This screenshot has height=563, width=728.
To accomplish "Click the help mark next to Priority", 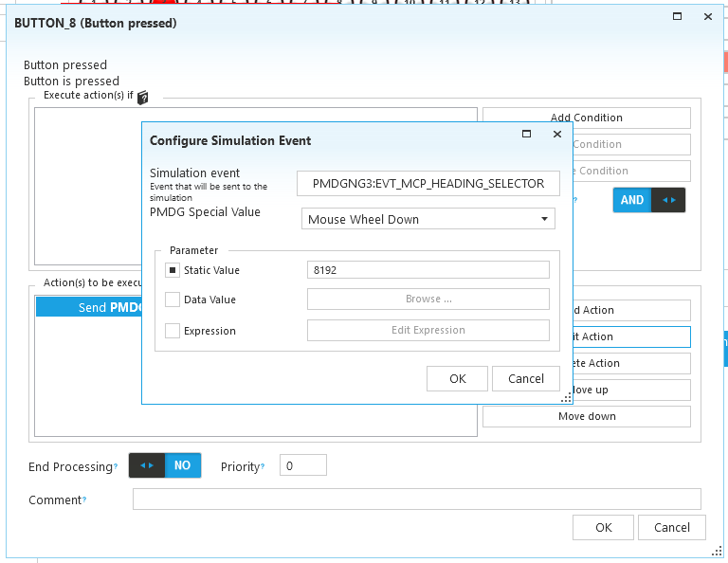I will pyautogui.click(x=262, y=467).
